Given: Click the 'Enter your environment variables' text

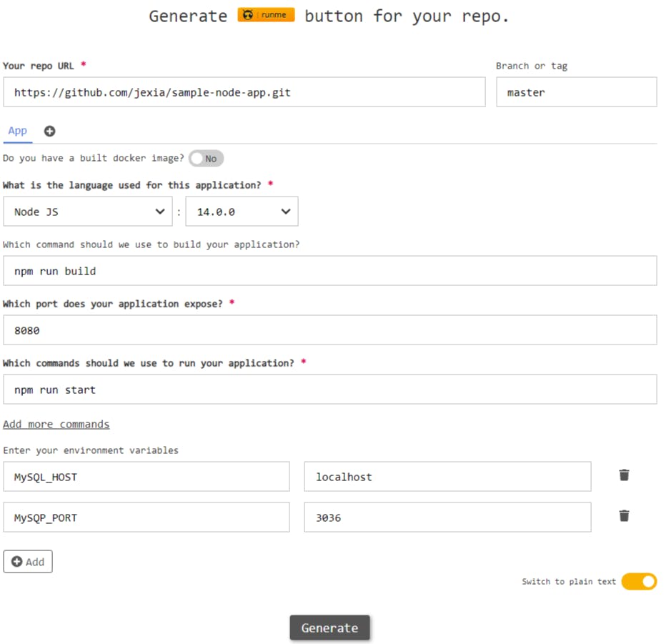Looking at the screenshot, I should click(91, 450).
